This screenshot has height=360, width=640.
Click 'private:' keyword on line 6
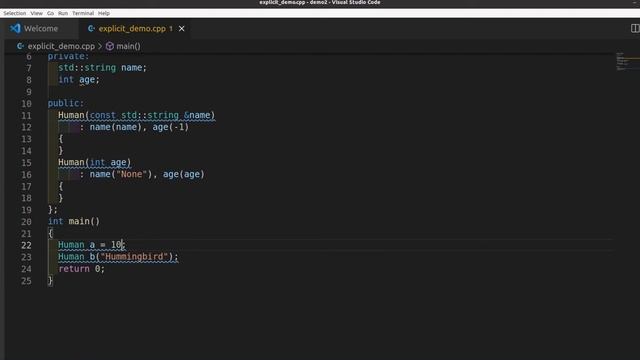[68, 56]
